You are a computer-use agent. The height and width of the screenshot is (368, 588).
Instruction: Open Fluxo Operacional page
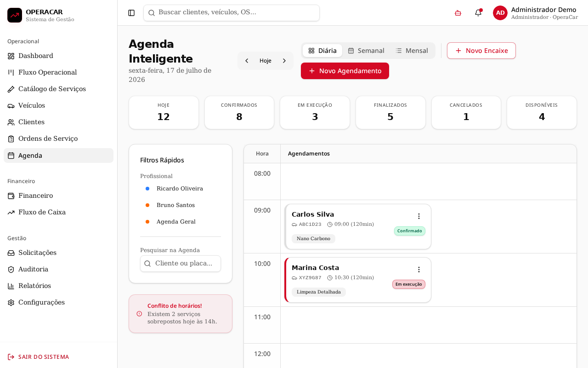[58, 73]
